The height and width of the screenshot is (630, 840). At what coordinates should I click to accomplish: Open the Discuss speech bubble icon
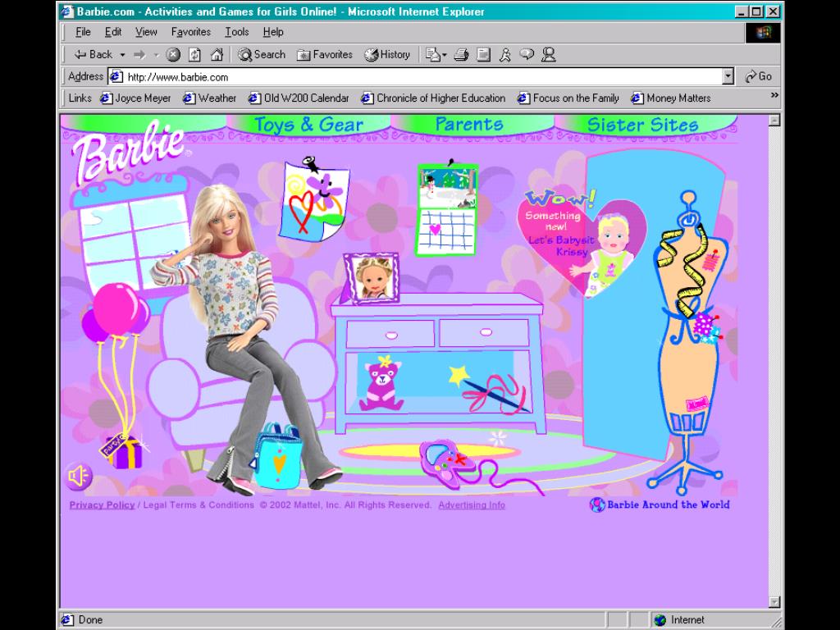(x=527, y=54)
